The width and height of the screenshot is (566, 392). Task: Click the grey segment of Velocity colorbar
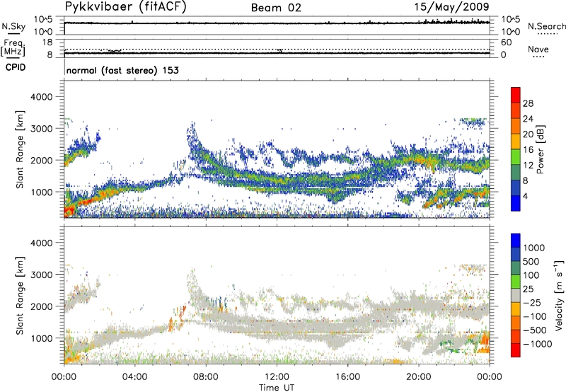(x=516, y=296)
